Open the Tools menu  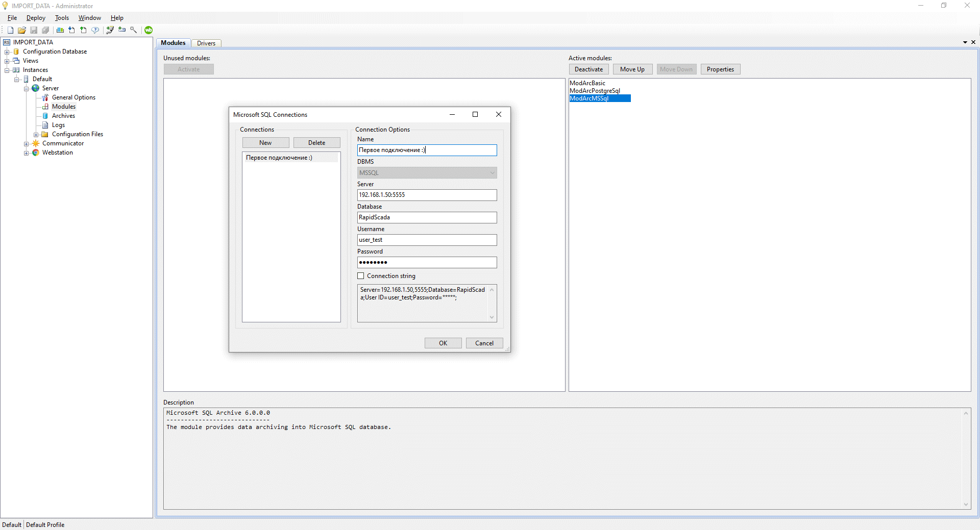click(62, 18)
